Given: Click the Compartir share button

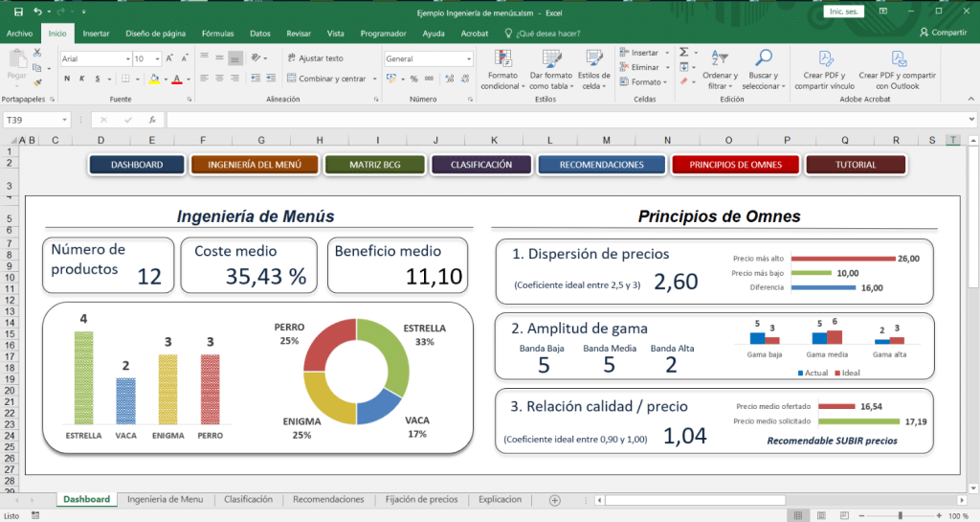Looking at the screenshot, I should (943, 33).
